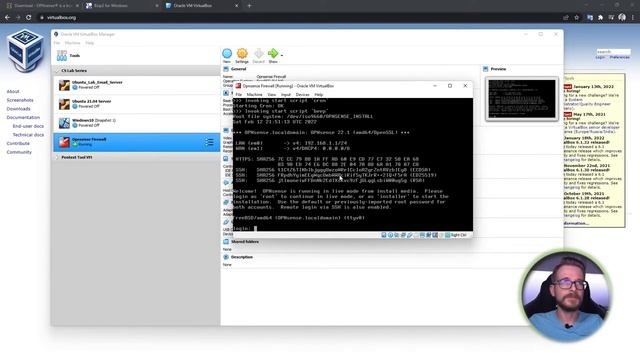Screen dimensions: 640x360
Task: Click the Description section icon
Action: [x=226, y=257]
